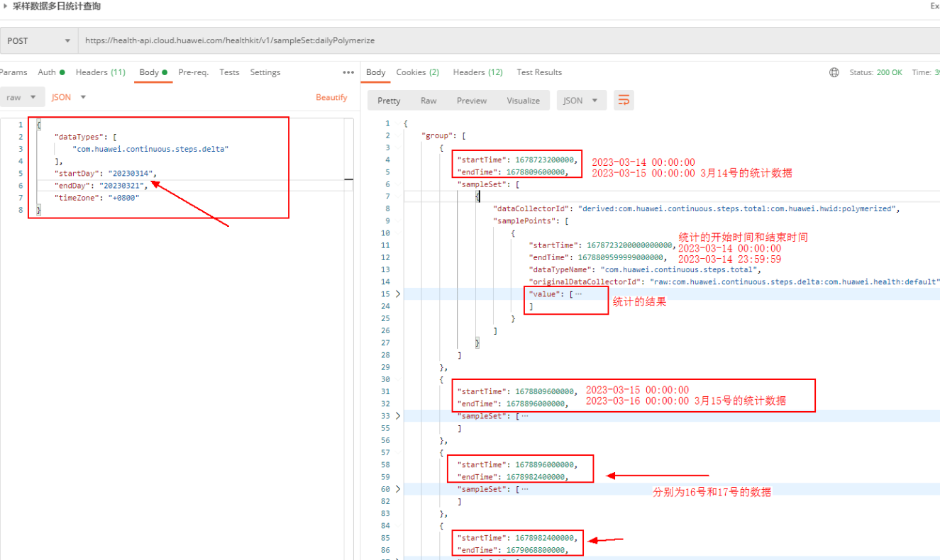
Task: Click the startTime value 1678896000000 on line 58
Action: click(x=545, y=464)
